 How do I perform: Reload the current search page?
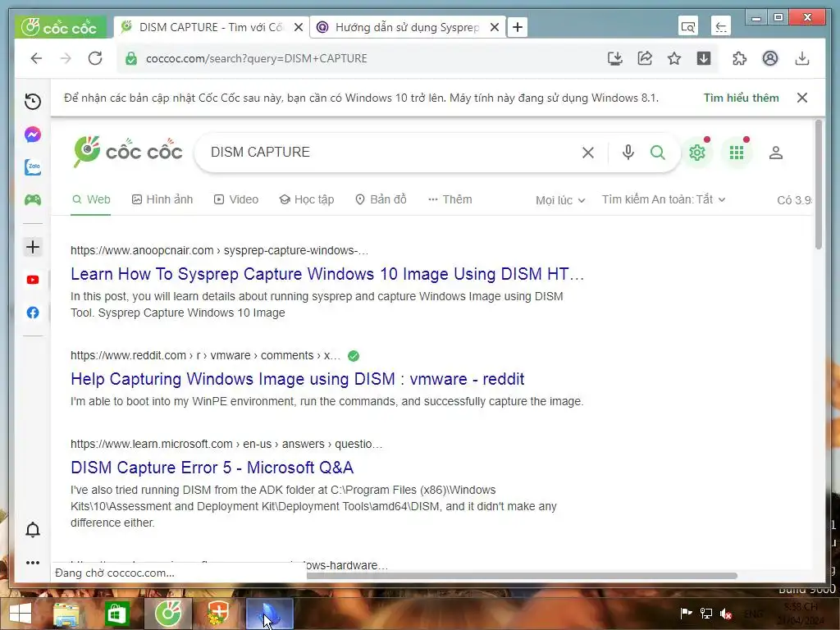click(x=95, y=58)
